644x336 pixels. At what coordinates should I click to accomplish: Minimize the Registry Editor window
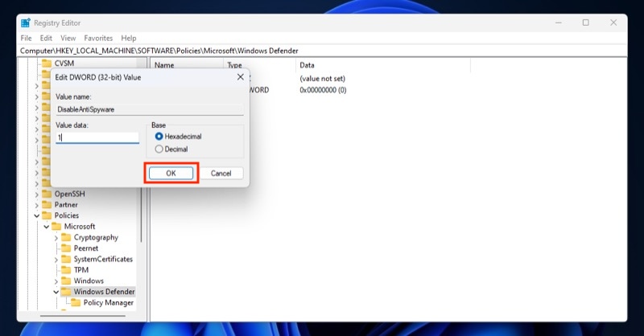click(558, 23)
